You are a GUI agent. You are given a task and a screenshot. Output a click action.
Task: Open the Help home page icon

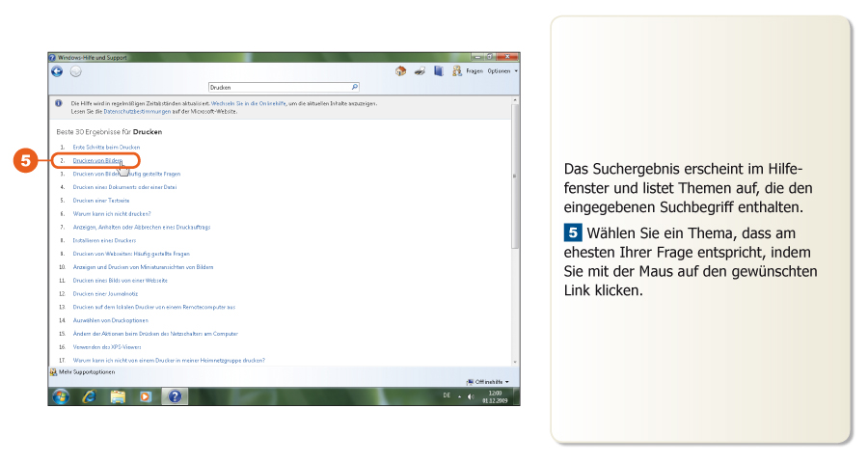click(401, 71)
